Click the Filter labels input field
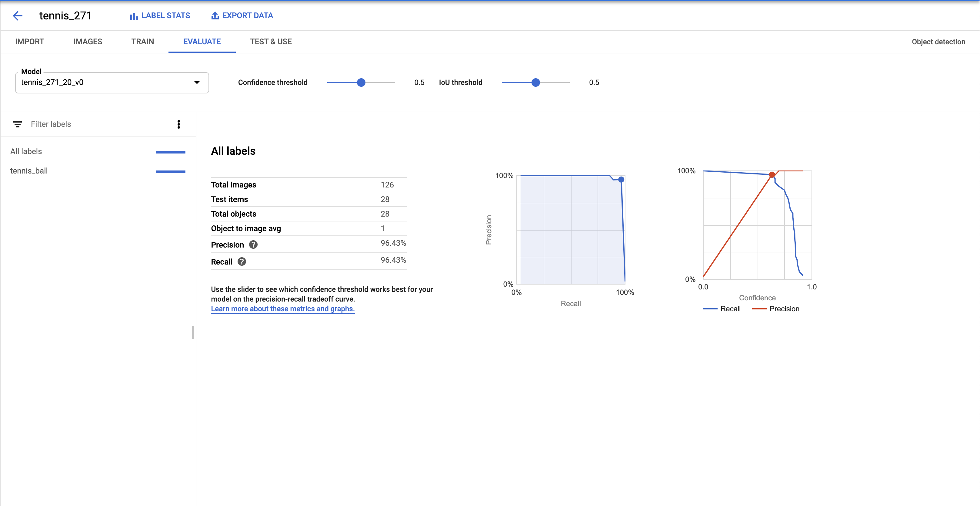The image size is (980, 506). [x=95, y=124]
